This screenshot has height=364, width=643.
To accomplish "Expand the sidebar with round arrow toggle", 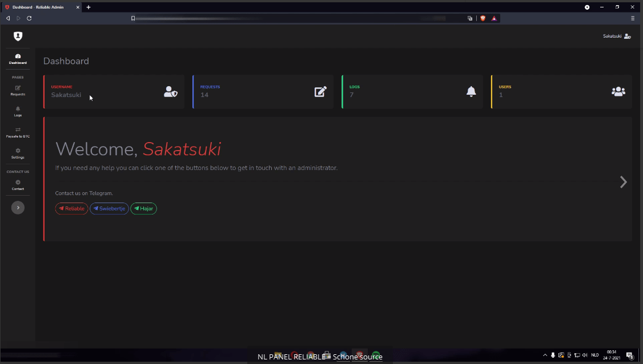I will [x=18, y=208].
